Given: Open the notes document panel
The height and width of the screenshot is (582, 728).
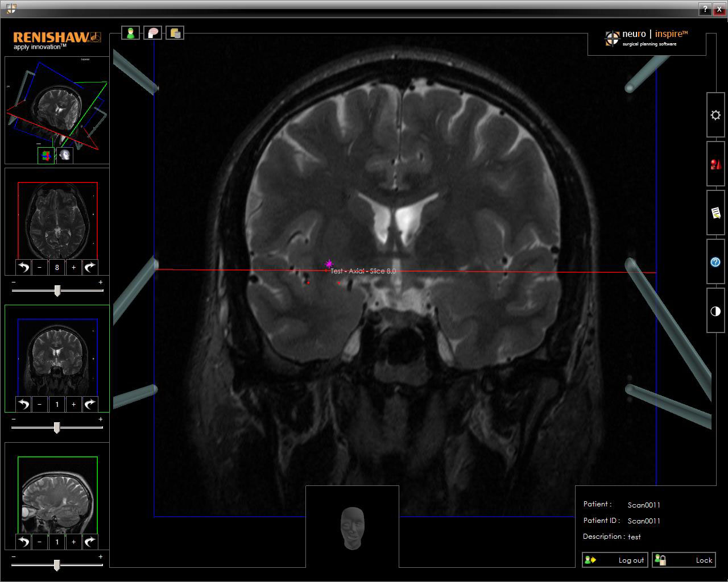Looking at the screenshot, I should (715, 213).
